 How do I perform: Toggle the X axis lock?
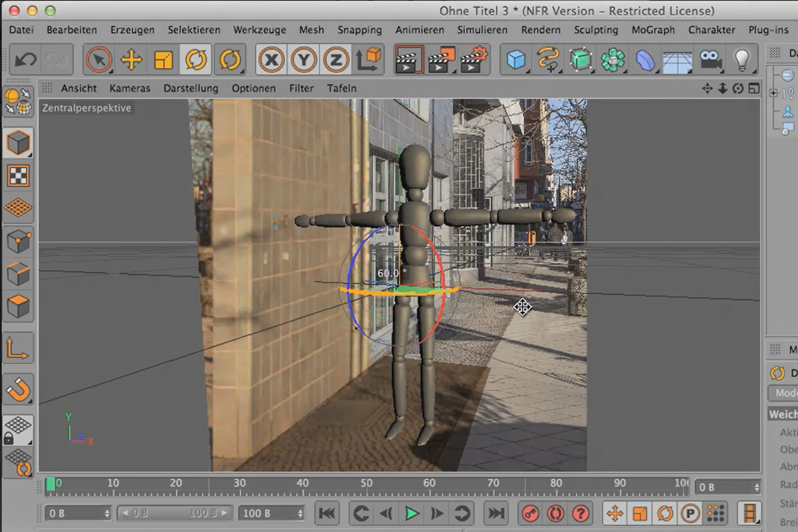(x=271, y=61)
